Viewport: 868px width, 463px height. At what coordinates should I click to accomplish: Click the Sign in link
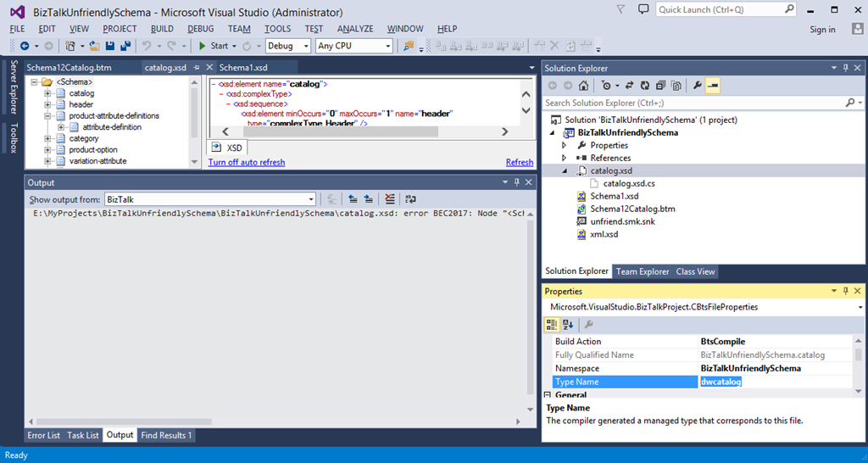(x=822, y=30)
